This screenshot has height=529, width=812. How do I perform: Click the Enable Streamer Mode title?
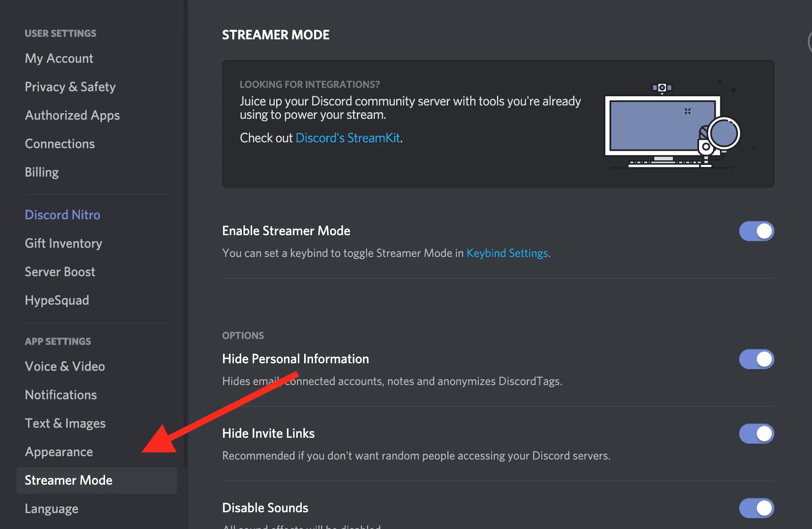(x=286, y=231)
